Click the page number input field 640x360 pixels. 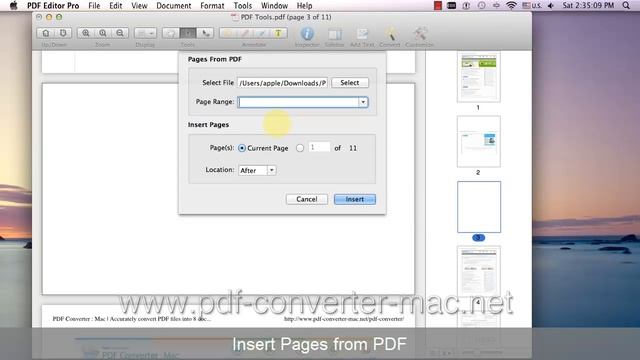pyautogui.click(x=319, y=147)
